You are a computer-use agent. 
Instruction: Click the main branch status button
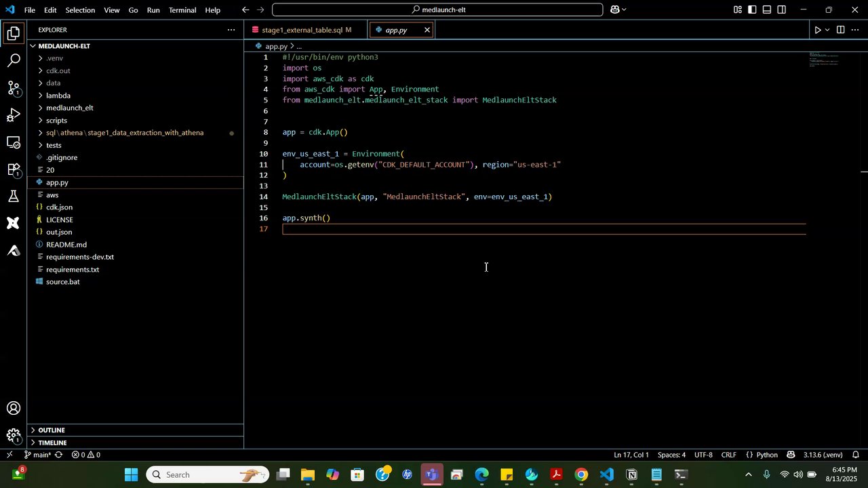point(37,455)
